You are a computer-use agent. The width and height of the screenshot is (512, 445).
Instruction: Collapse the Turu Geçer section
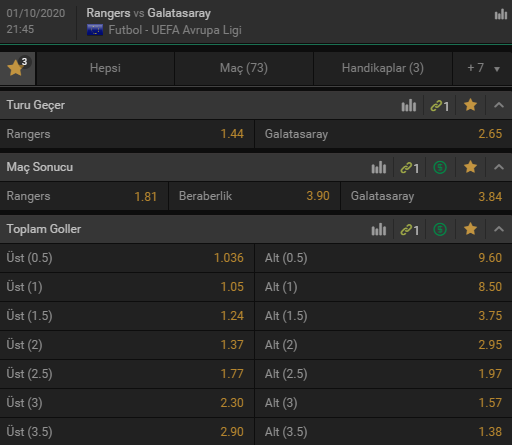(x=499, y=105)
